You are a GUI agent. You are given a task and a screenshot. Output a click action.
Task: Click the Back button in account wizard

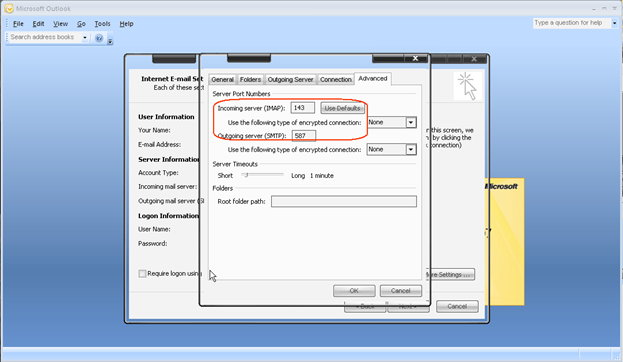click(365, 306)
